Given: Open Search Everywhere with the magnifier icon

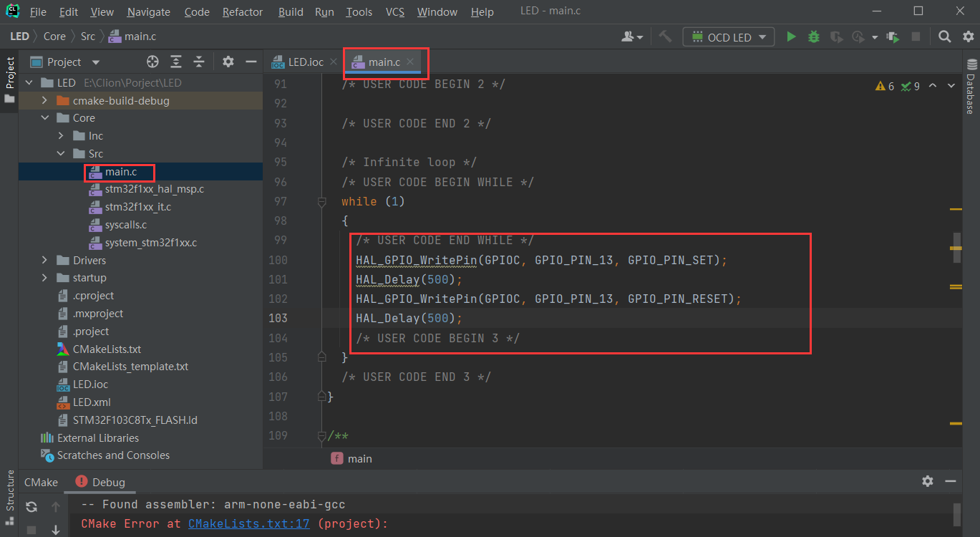Looking at the screenshot, I should coord(944,36).
